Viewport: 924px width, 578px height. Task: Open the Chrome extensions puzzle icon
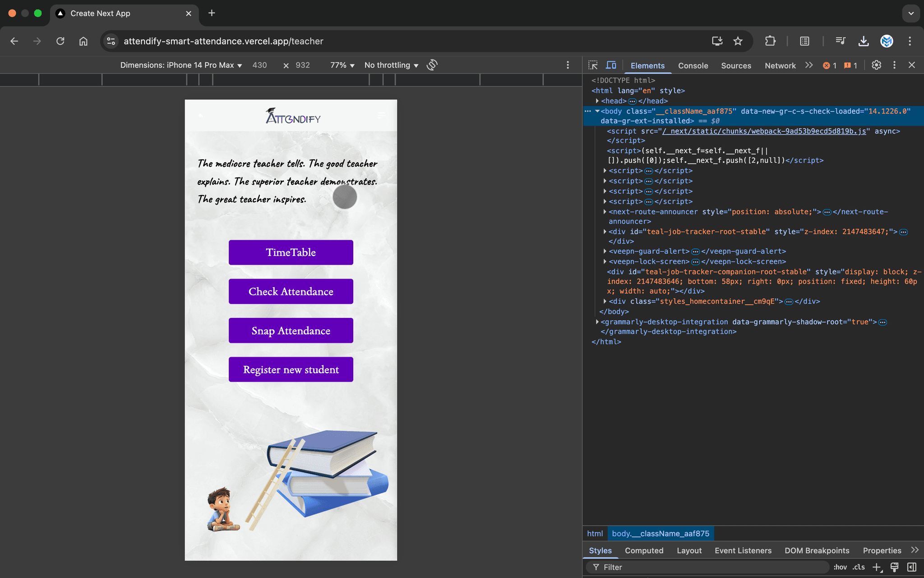point(770,41)
